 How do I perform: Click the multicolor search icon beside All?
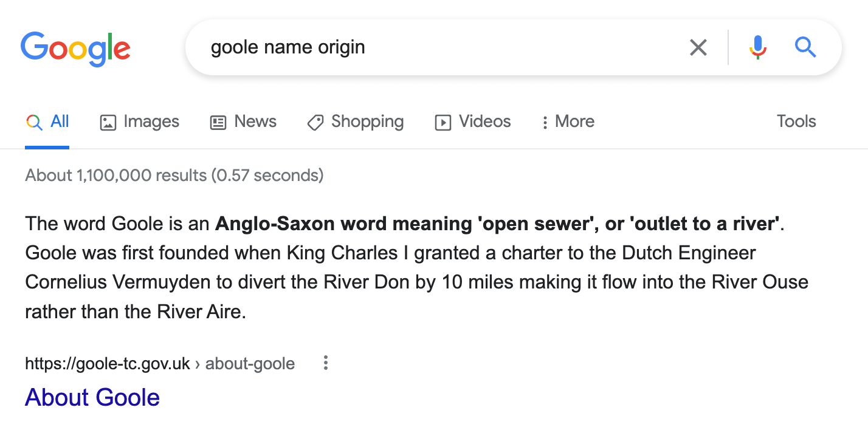pyautogui.click(x=34, y=123)
